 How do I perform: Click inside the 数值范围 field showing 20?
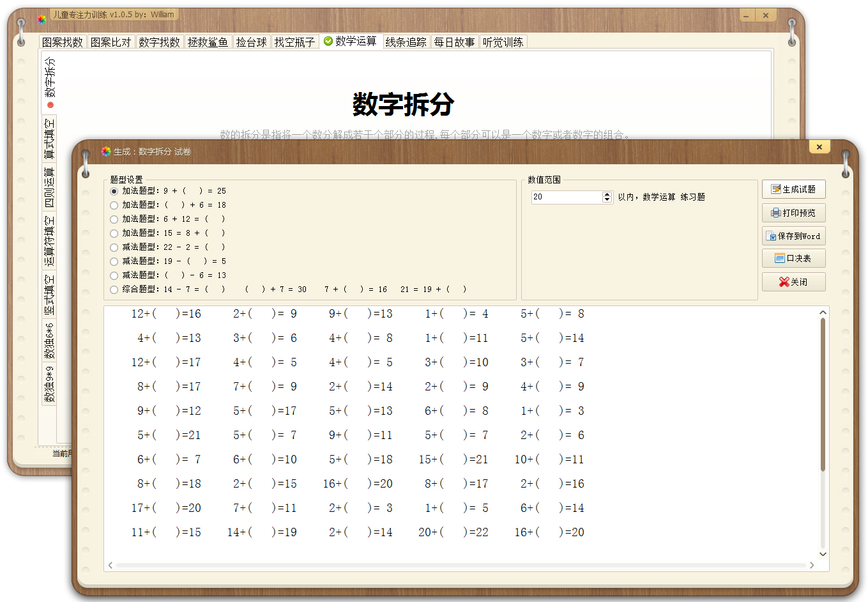point(562,197)
